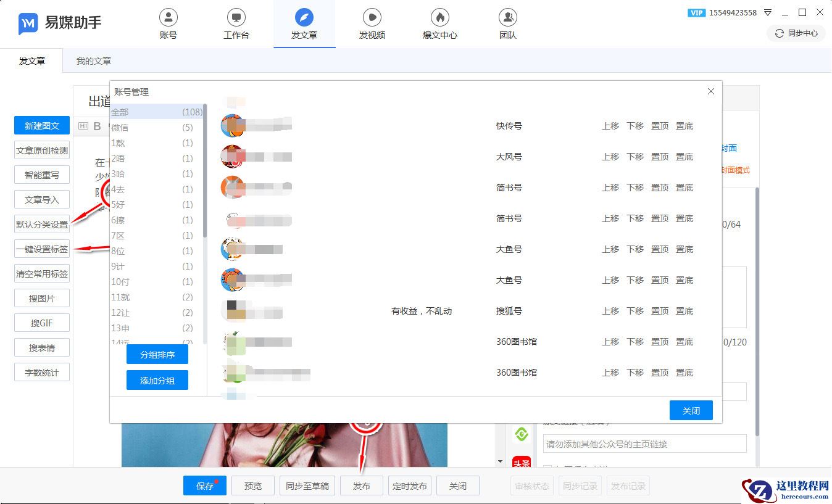Switch to 发文章 sub tab
832x504 pixels.
click(x=32, y=61)
